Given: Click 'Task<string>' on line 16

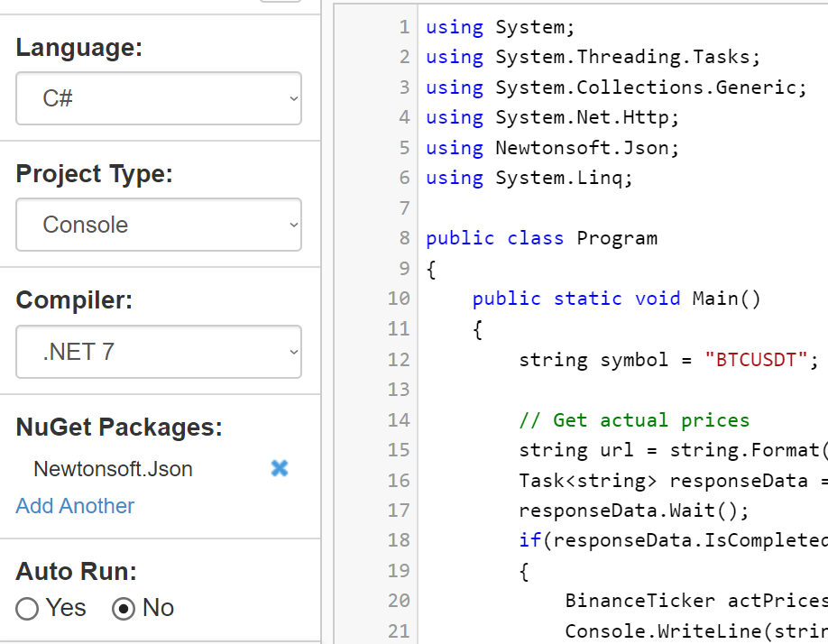Looking at the screenshot, I should coord(587,481).
